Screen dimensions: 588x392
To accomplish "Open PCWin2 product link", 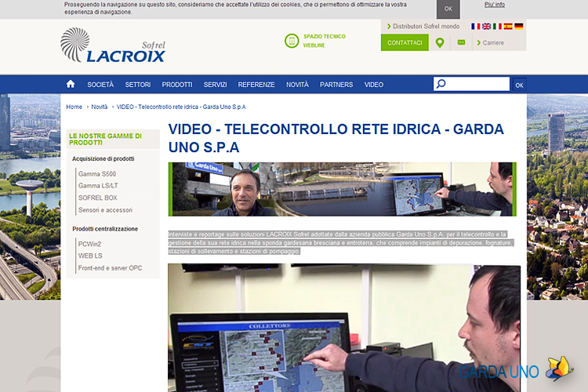I will click(89, 244).
